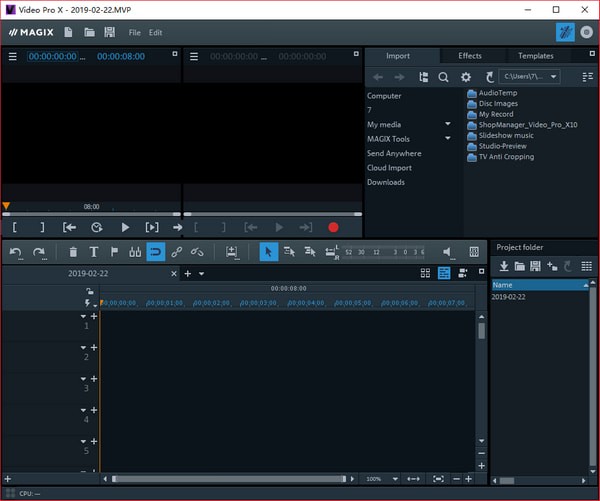Click the Undo arrow in the toolbar
This screenshot has width=600, height=501.
(16, 252)
